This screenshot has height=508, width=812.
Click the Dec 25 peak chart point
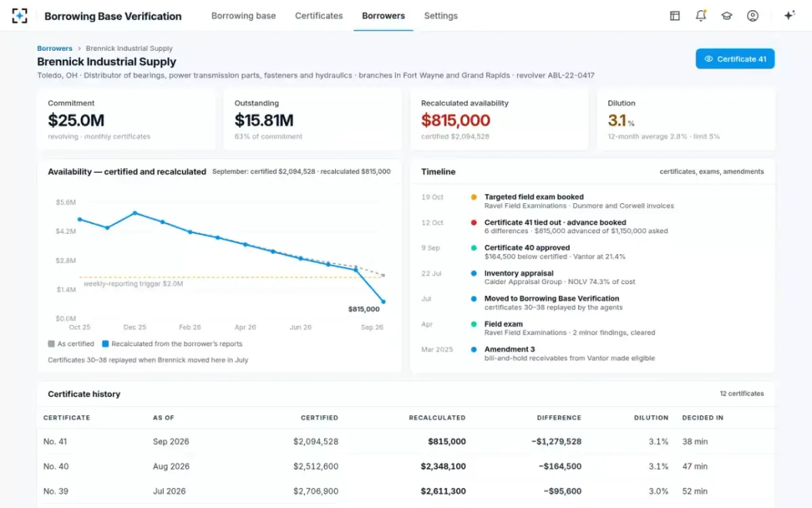[135, 213]
